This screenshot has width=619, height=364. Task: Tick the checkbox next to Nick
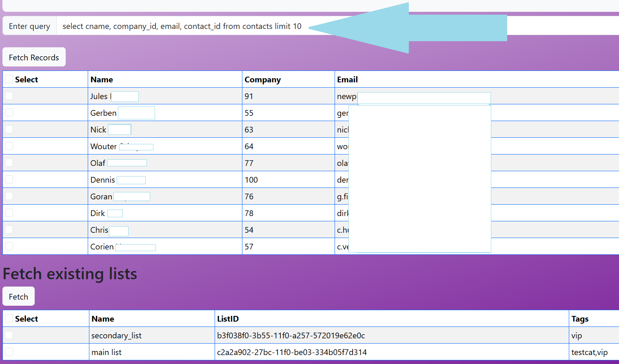pos(9,129)
